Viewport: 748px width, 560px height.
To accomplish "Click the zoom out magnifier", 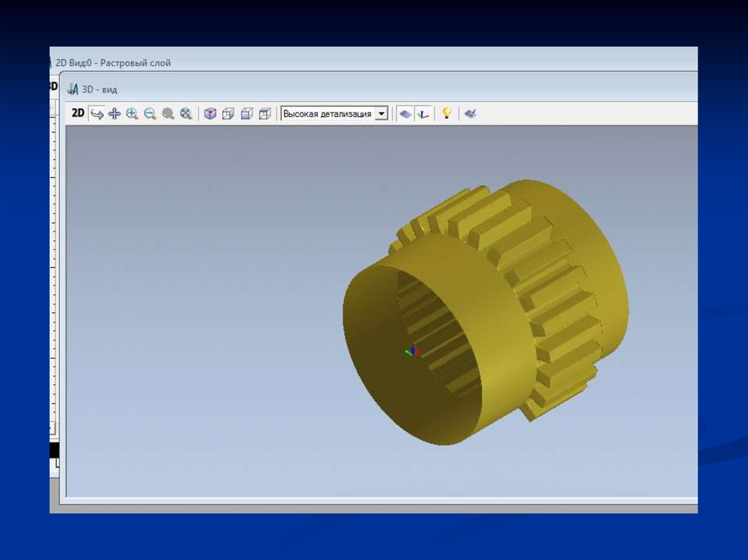I will click(x=150, y=113).
